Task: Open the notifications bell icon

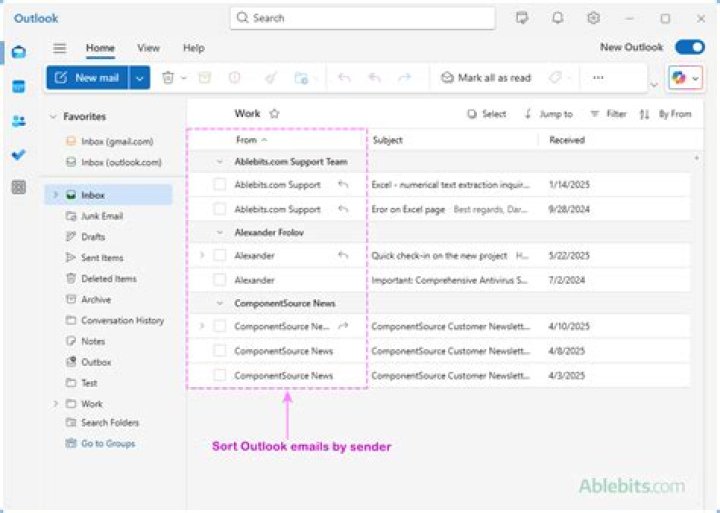Action: pos(557,18)
